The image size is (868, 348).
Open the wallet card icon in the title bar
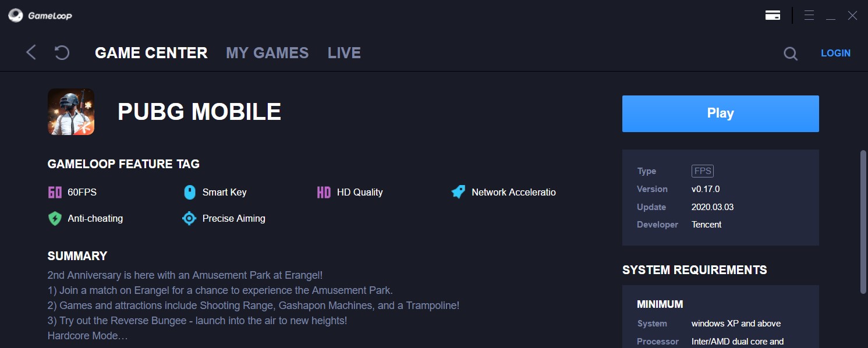tap(773, 15)
